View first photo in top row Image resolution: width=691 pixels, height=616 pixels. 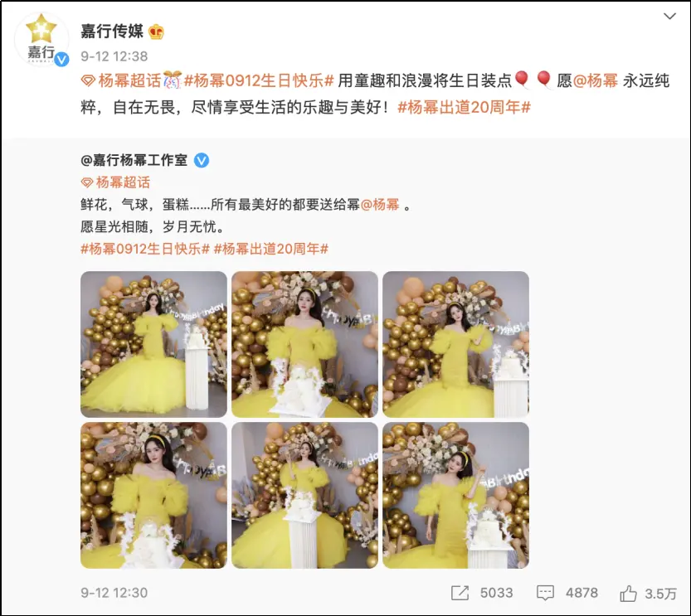[x=153, y=344]
